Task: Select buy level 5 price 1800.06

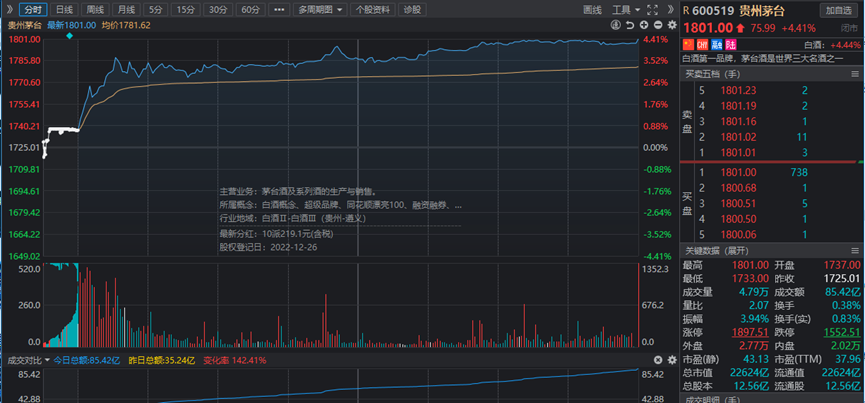Action: pos(738,235)
